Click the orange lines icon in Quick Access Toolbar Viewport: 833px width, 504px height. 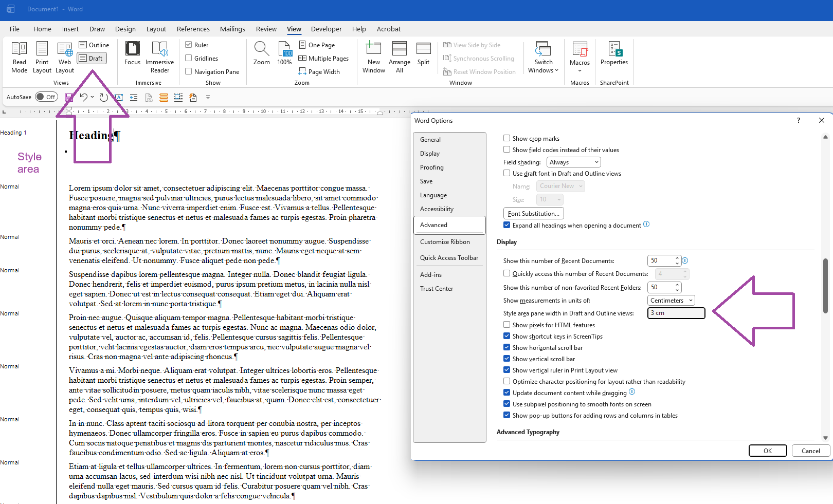pyautogui.click(x=164, y=97)
